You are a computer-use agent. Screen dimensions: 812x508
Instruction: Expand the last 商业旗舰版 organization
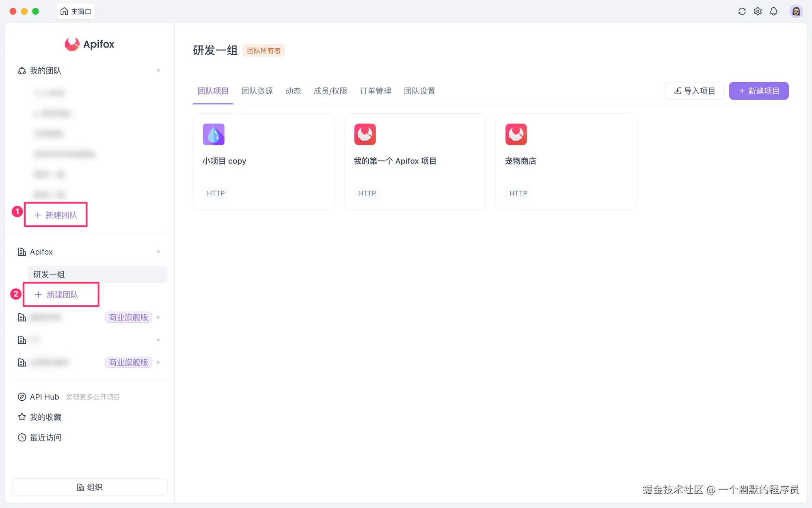point(158,363)
